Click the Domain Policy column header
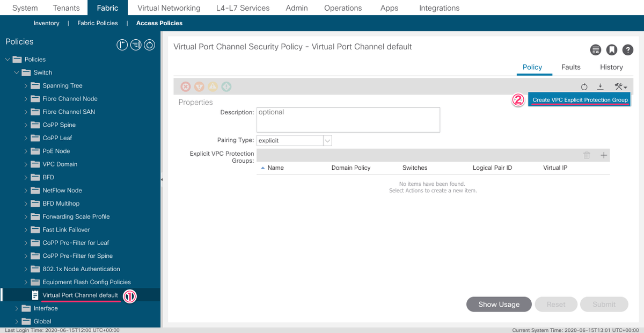Screen dimensions: 644x333 coord(351,168)
